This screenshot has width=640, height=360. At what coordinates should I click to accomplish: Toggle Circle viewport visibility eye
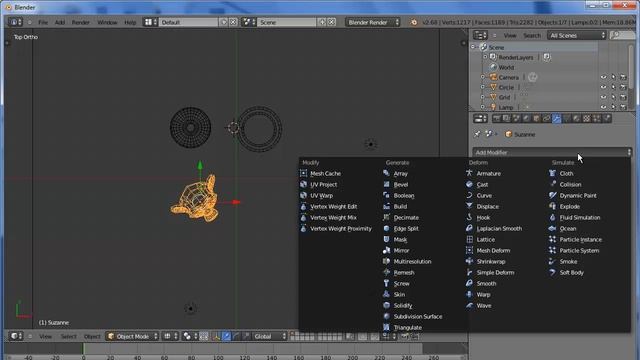pyautogui.click(x=603, y=87)
